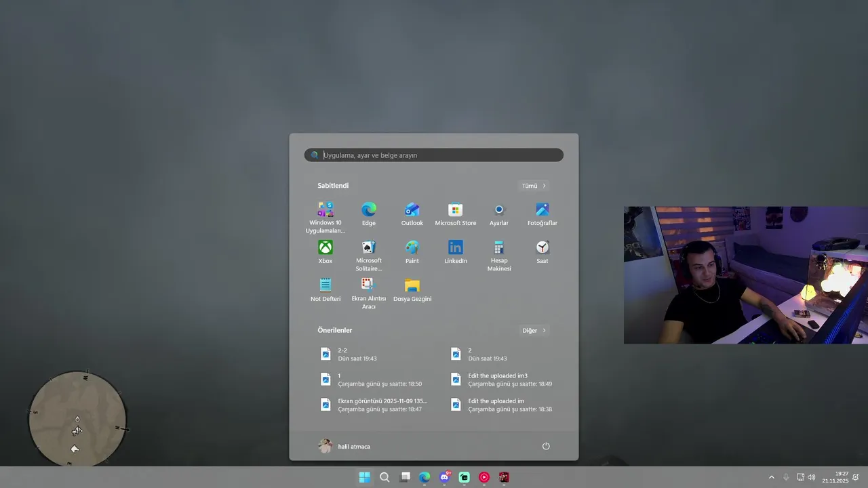Open Fotoğraflar photos app
The image size is (868, 488).
(x=542, y=214)
